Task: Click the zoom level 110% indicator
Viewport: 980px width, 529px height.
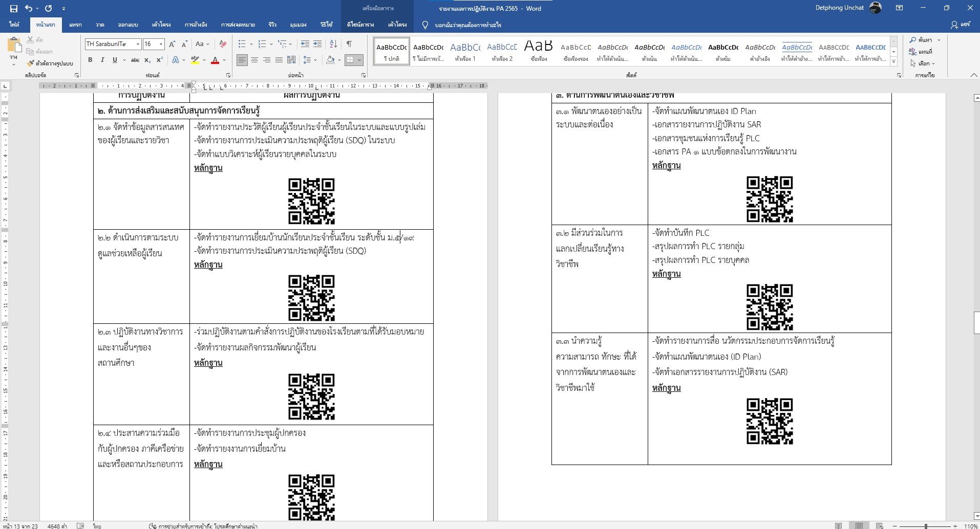Action: pyautogui.click(x=971, y=525)
